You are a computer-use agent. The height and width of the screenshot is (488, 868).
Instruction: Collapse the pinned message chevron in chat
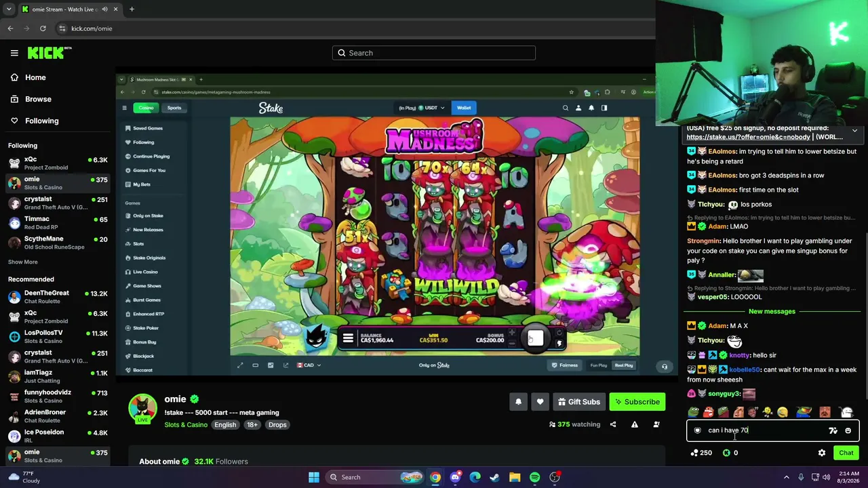854,131
